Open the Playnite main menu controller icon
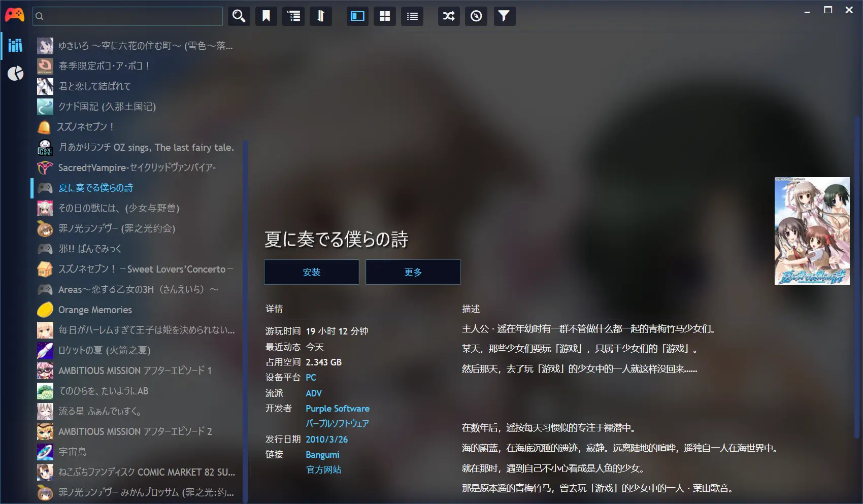 coord(14,15)
